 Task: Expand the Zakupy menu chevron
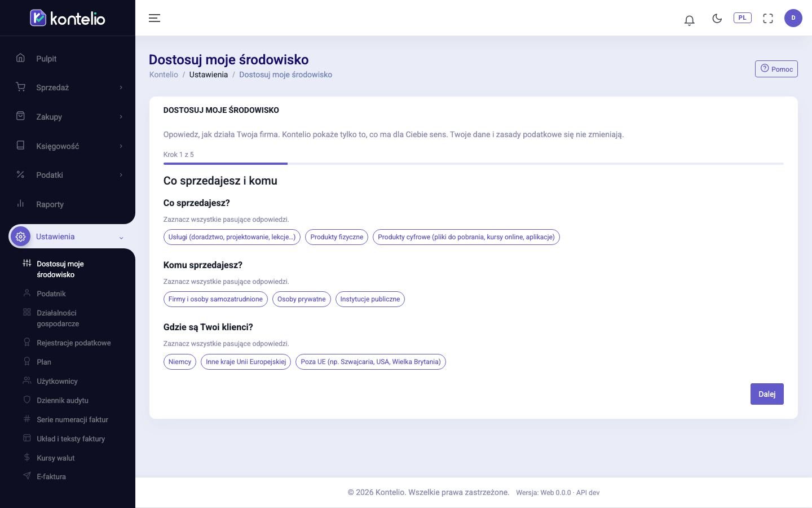pos(121,117)
